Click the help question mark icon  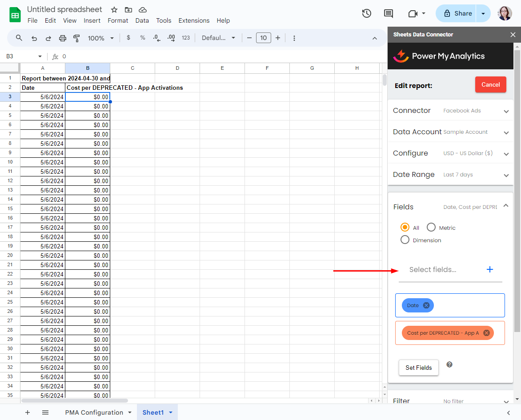coord(449,364)
